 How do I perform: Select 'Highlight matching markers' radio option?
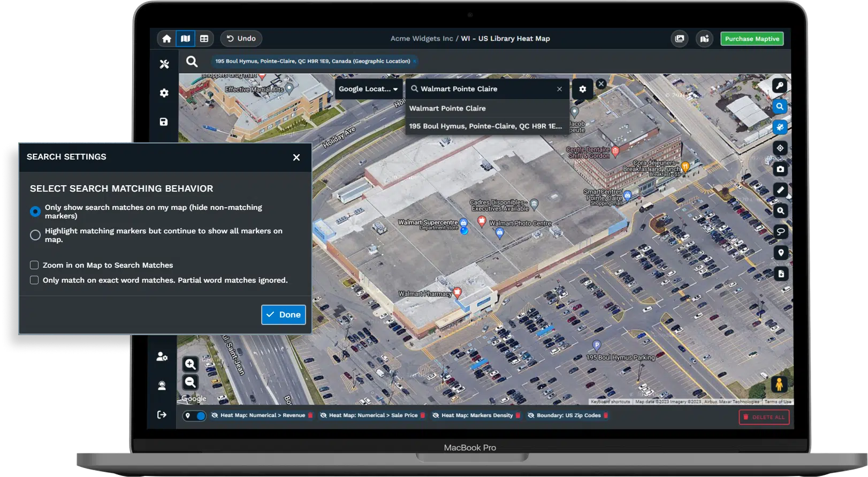click(35, 235)
